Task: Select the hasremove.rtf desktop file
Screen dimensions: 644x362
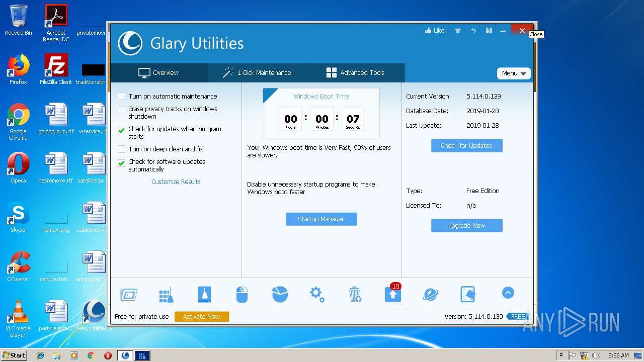Action: point(56,168)
